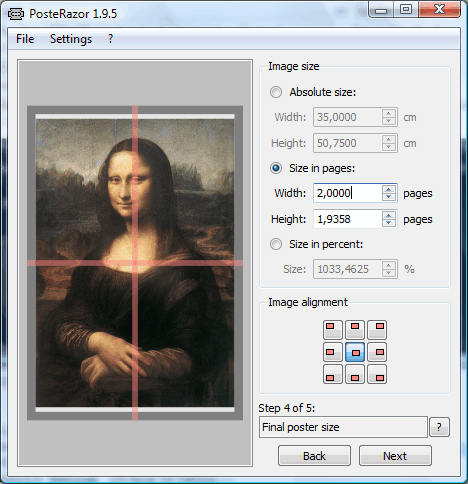Go Back to previous step
Image resolution: width=468 pixels, height=484 pixels.
pyautogui.click(x=314, y=456)
